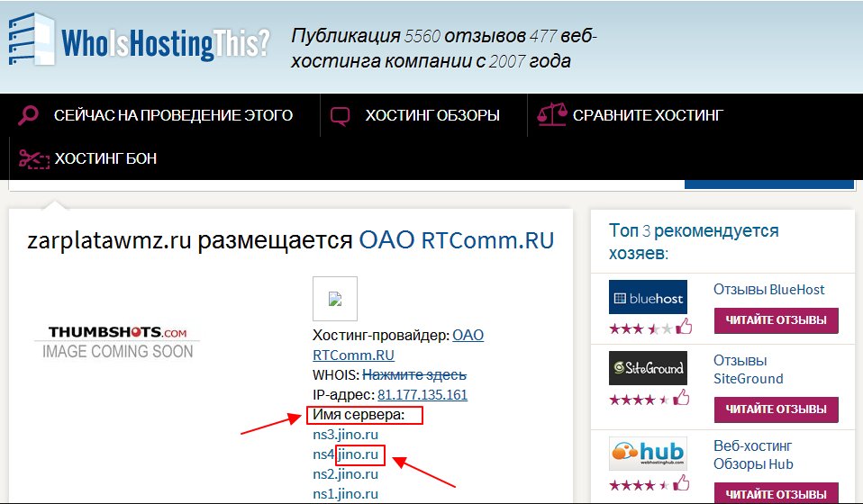The width and height of the screenshot is (863, 504).
Task: Click the scissors coupon icon
Action: pos(34,158)
